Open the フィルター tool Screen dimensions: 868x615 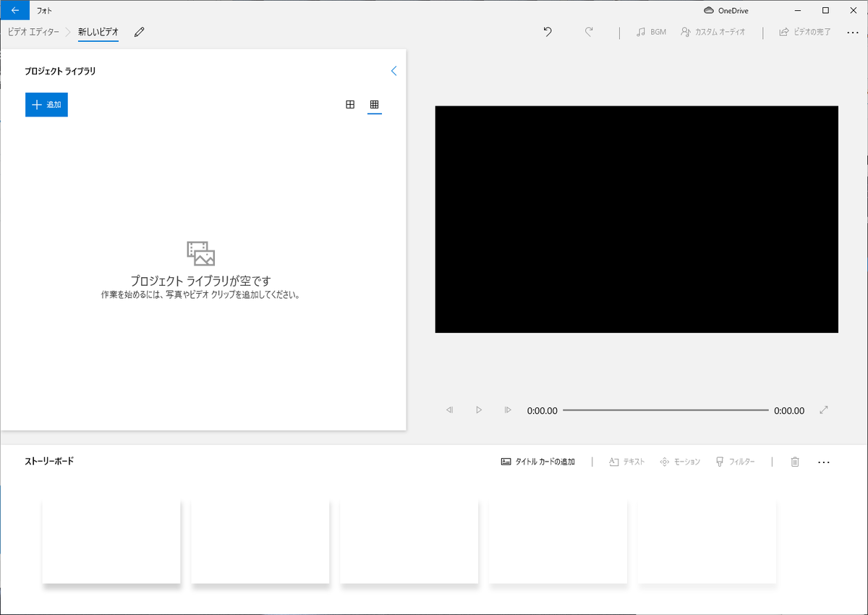click(x=735, y=462)
